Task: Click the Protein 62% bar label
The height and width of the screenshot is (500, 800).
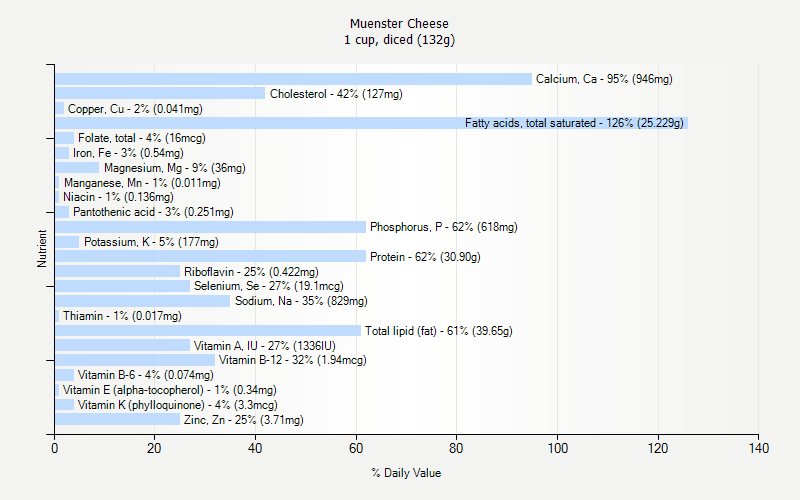Action: click(x=425, y=257)
